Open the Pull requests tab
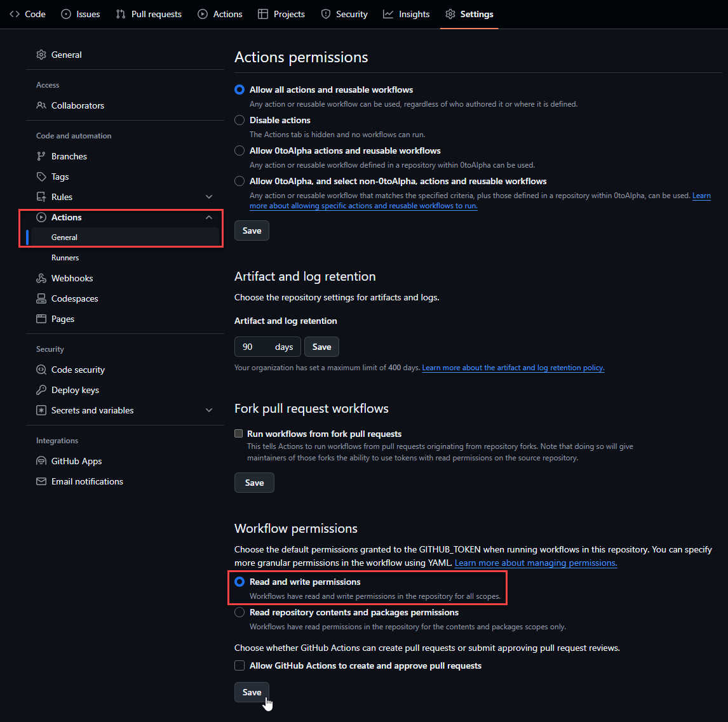This screenshot has height=722, width=728. pos(149,14)
